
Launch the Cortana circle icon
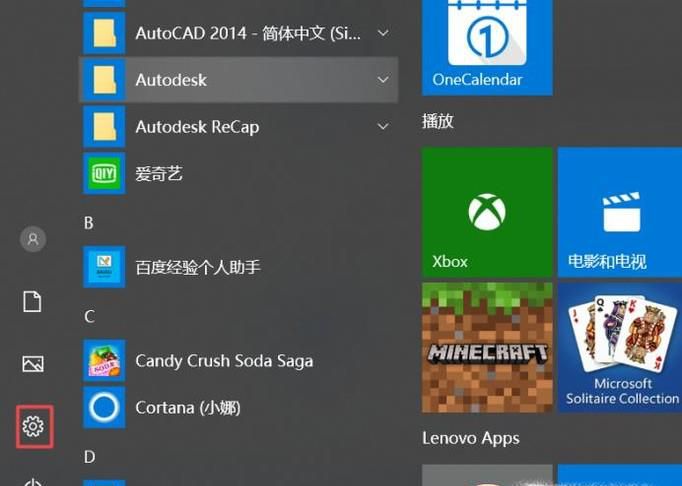point(104,407)
